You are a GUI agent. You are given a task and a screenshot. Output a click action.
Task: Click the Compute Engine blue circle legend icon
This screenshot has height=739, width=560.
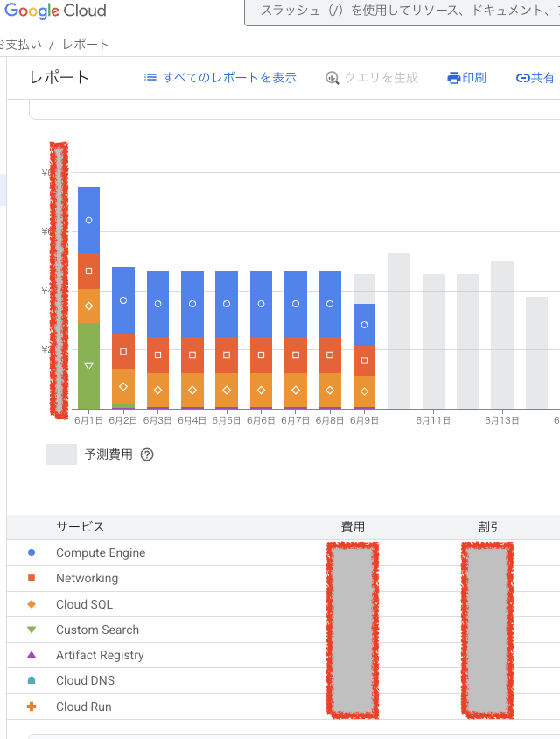[x=31, y=553]
